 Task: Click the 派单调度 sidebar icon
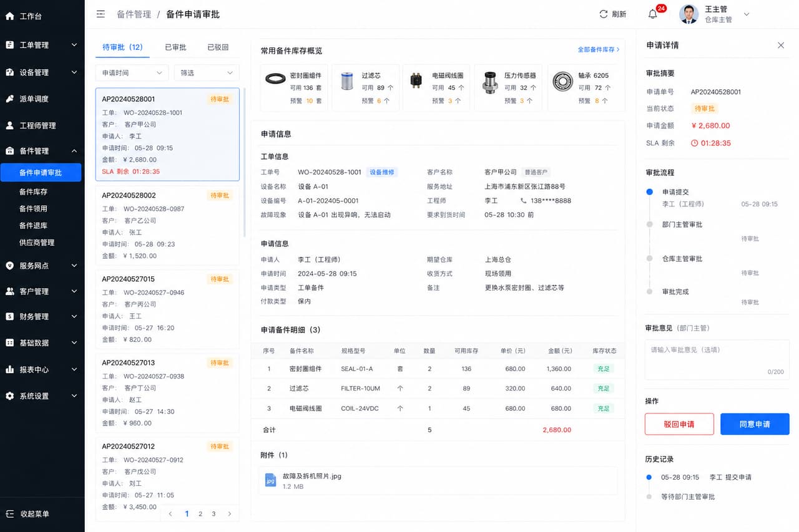click(x=9, y=99)
